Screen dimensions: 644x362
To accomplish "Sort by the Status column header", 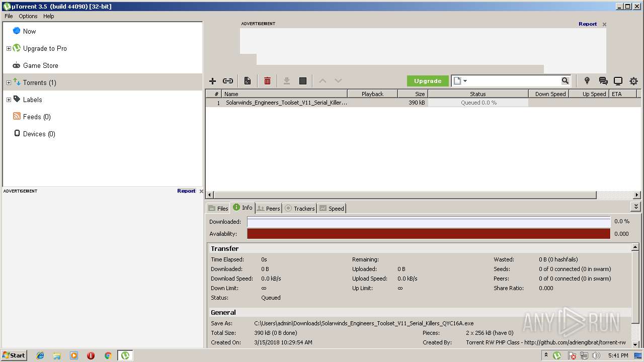I will [478, 94].
